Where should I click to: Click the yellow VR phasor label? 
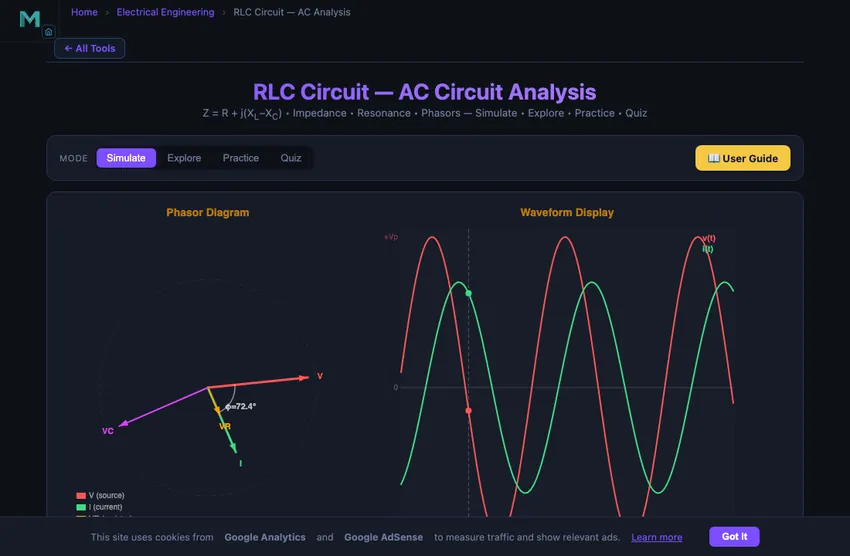tap(225, 426)
